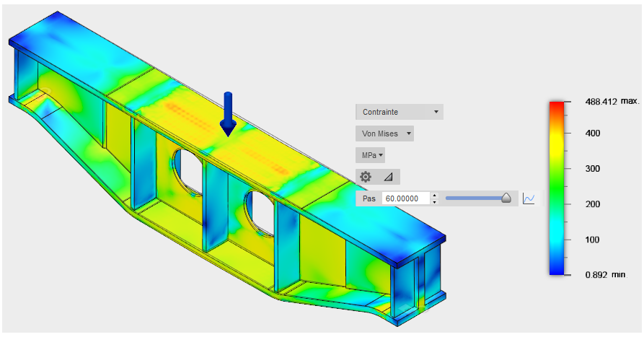Open the Von Mises stress type dropdown
The height and width of the screenshot is (337, 644).
[384, 134]
